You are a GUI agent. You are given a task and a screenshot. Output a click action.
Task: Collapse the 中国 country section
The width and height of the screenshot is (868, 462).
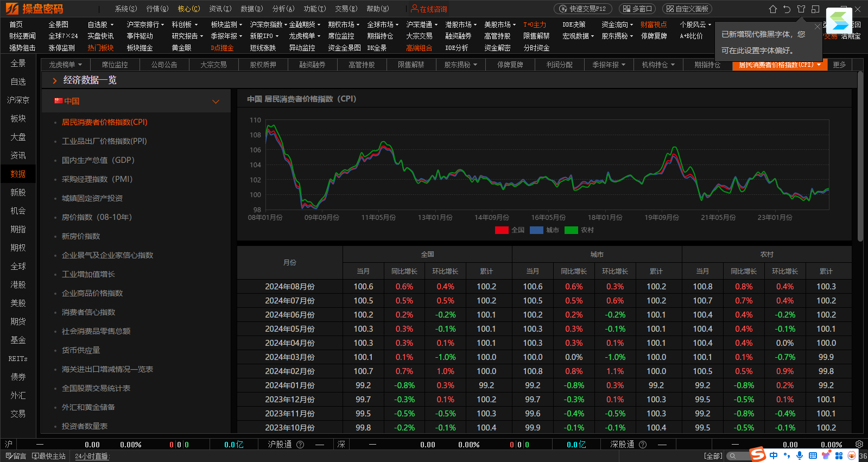click(216, 102)
